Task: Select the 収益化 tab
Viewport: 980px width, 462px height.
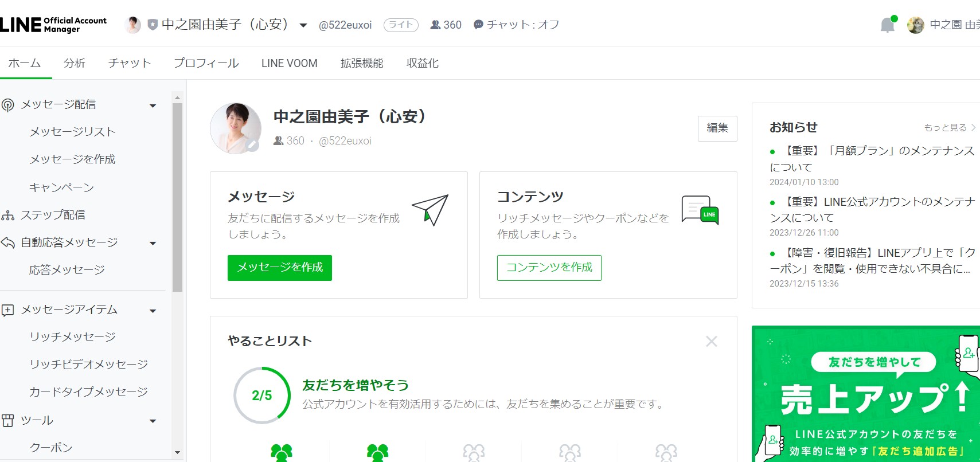Action: click(x=423, y=63)
